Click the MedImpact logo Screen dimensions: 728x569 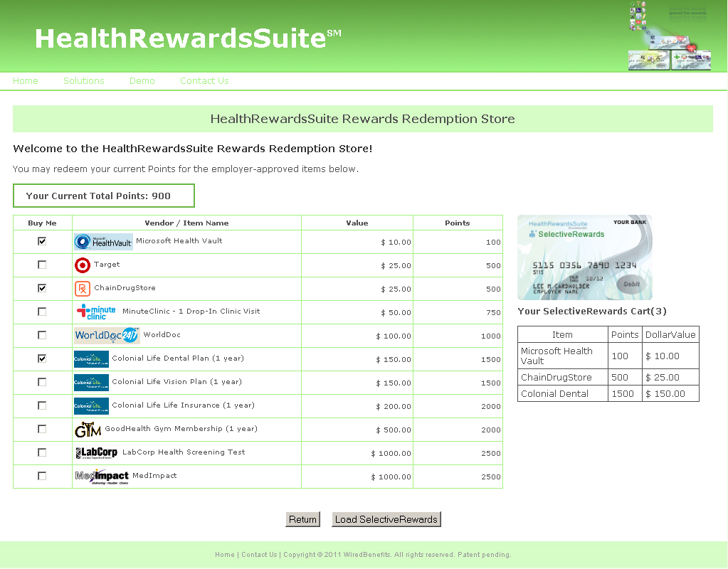(x=102, y=476)
